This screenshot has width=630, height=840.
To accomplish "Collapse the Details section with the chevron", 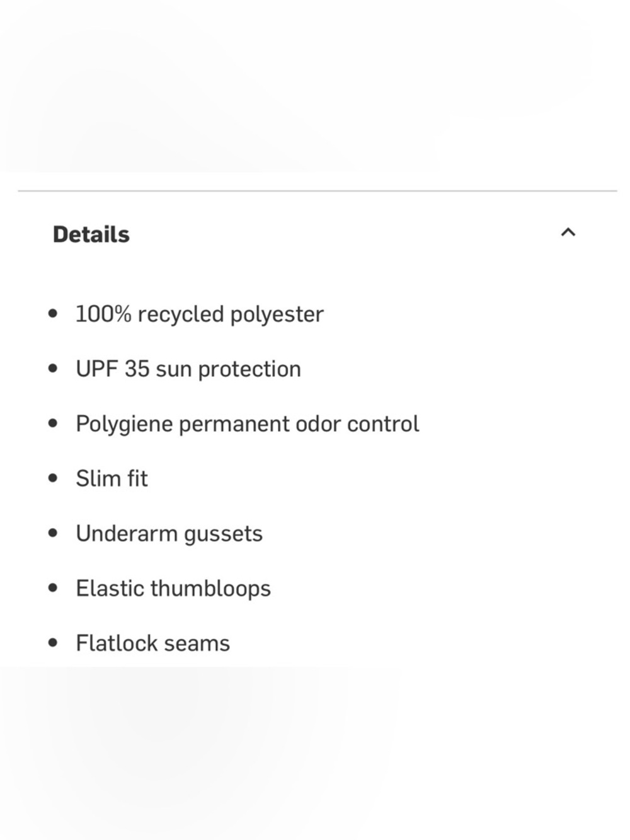I will pos(568,233).
